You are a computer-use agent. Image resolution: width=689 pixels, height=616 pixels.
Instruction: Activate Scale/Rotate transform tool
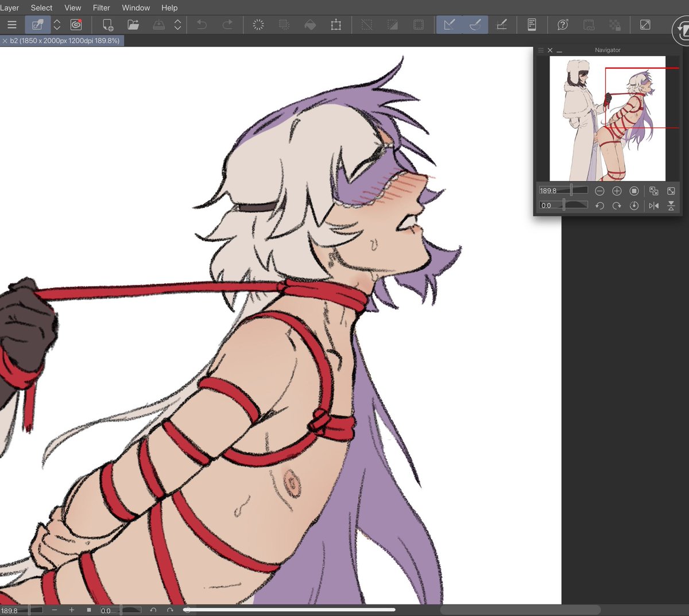tap(336, 25)
